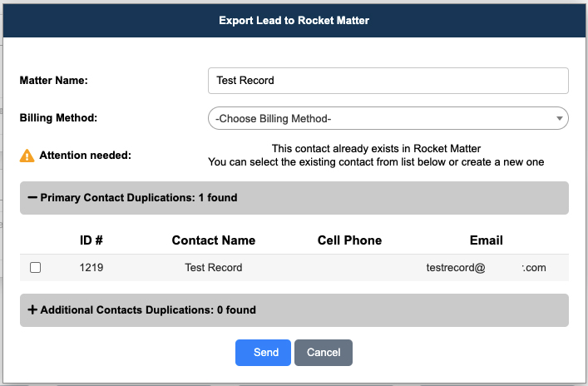Click the Test Record contact name cell
The width and height of the screenshot is (588, 386).
[x=214, y=268]
